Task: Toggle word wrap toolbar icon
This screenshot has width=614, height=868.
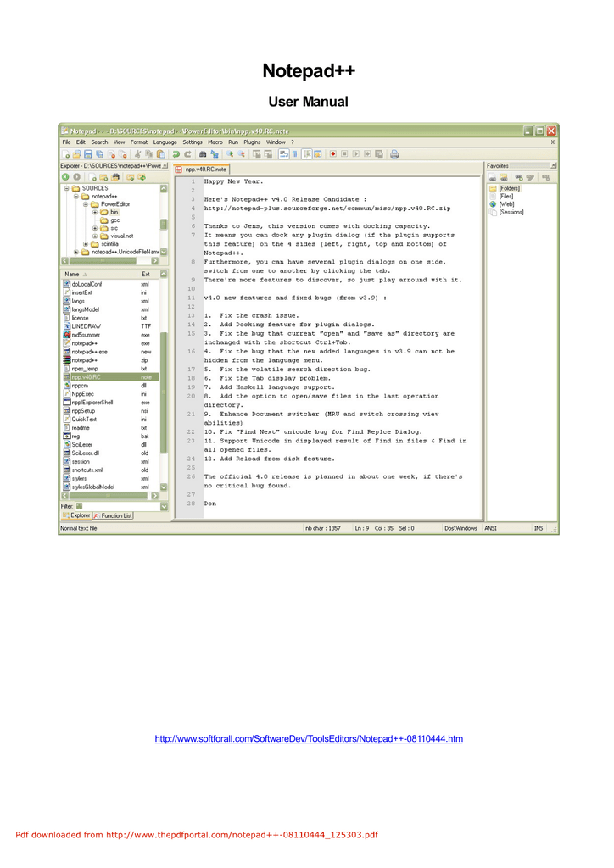Action: tap(284, 154)
